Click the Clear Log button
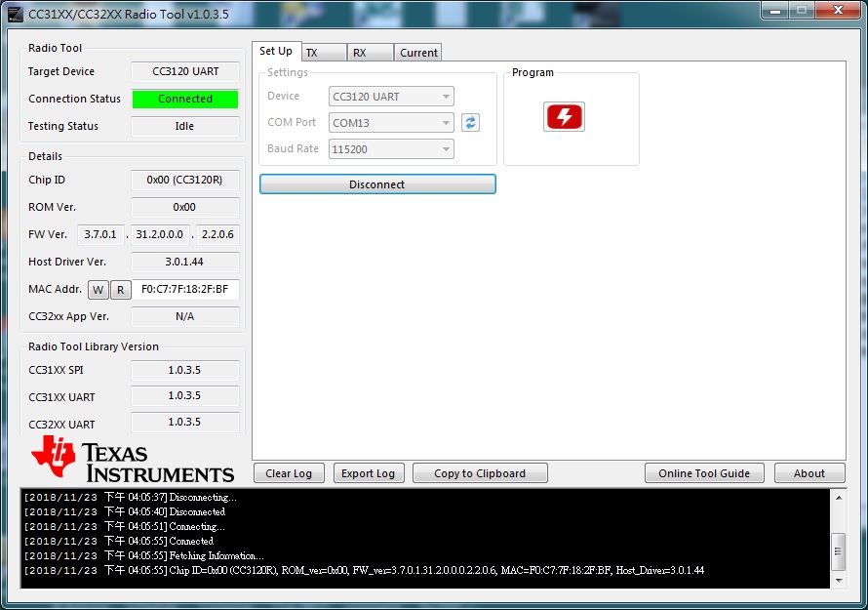Image resolution: width=868 pixels, height=610 pixels. click(x=289, y=473)
